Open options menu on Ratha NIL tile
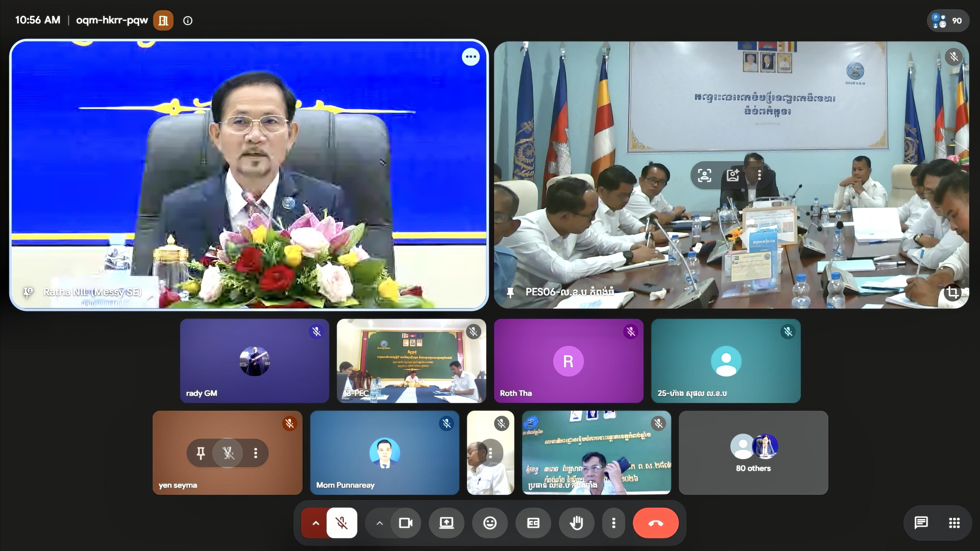The height and width of the screenshot is (551, 980). coord(471,57)
